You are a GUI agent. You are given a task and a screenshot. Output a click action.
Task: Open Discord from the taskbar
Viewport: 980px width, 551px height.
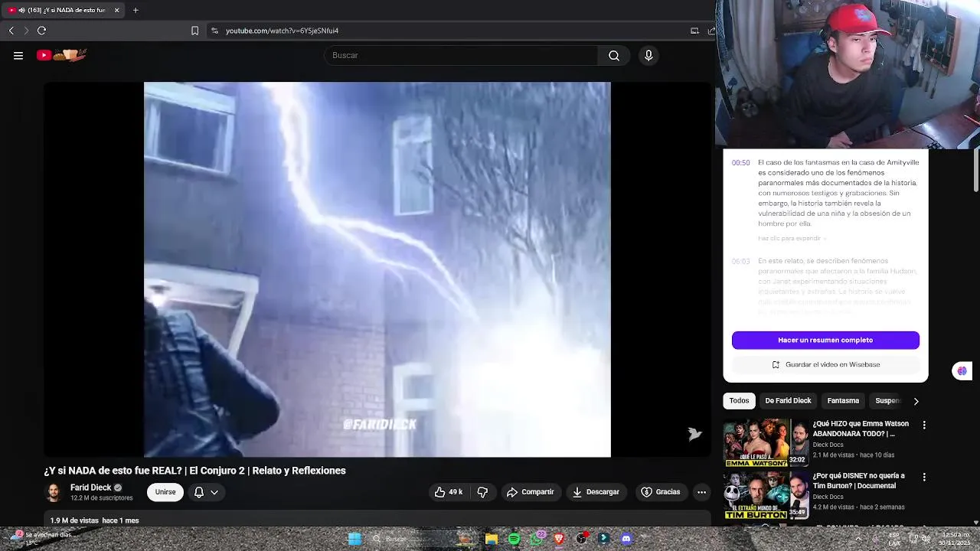point(626,539)
